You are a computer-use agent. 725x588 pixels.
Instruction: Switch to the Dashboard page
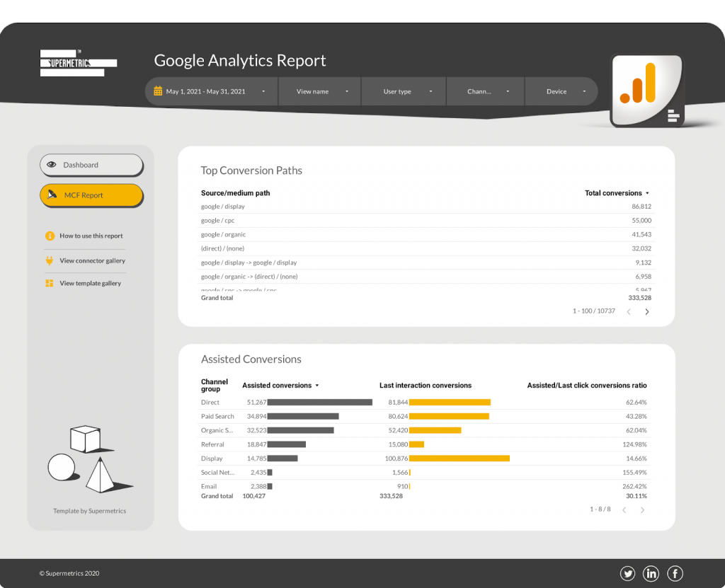pos(91,165)
